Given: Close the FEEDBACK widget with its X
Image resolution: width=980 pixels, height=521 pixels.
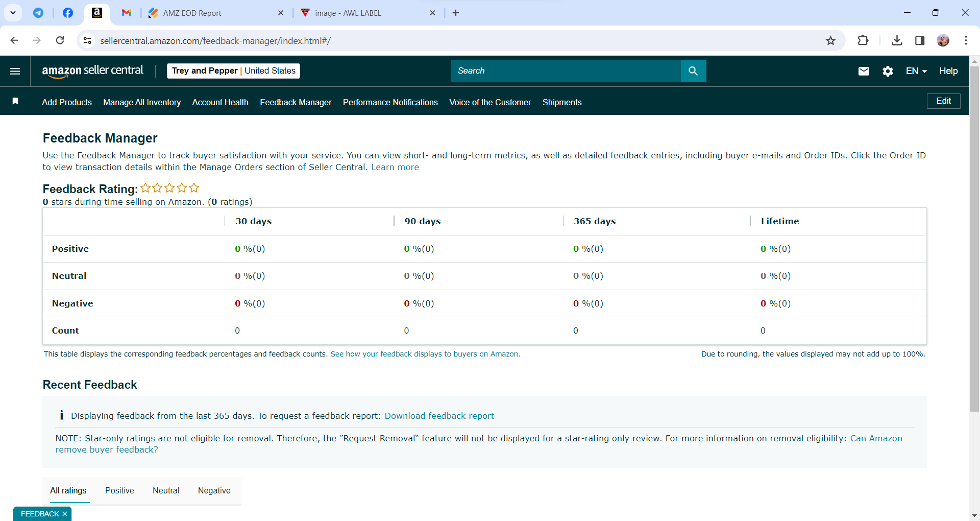Looking at the screenshot, I should click(65, 514).
